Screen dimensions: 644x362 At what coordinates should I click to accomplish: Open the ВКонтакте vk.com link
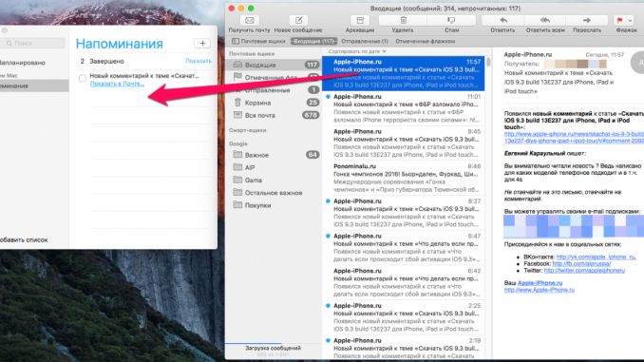pos(596,257)
